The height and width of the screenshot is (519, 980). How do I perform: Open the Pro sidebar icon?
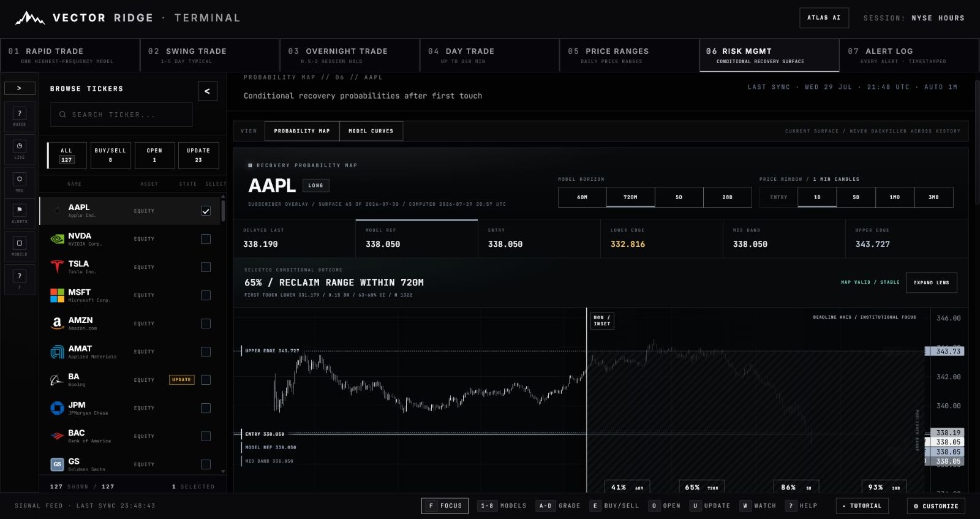point(20,182)
